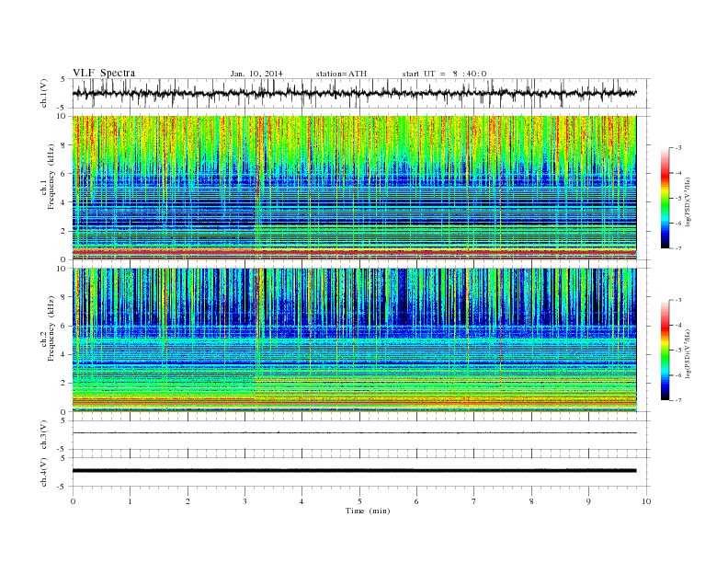Click the 'ch.3(V)' axis label

click(x=44, y=435)
